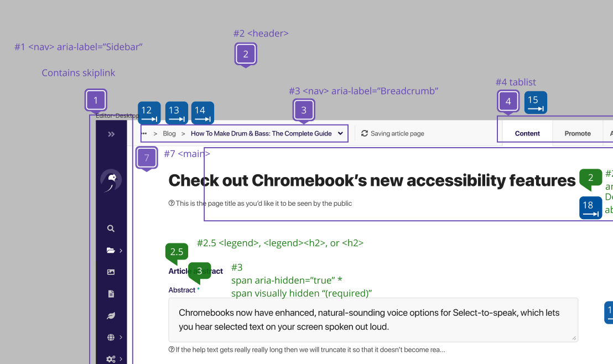Click into the page title field
Screen dimensions: 613x364
tap(372, 181)
